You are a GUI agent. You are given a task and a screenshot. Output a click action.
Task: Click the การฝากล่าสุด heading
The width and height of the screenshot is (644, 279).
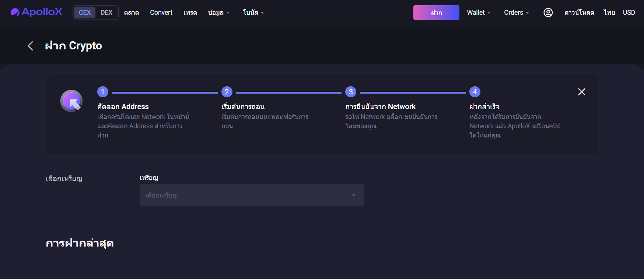point(80,243)
